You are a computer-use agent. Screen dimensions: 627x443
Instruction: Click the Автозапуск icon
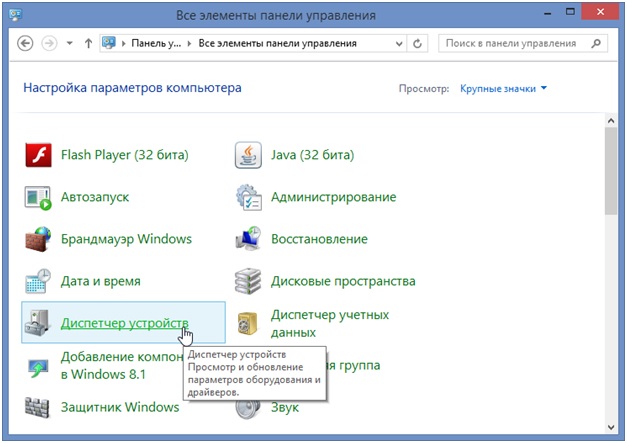[38, 198]
